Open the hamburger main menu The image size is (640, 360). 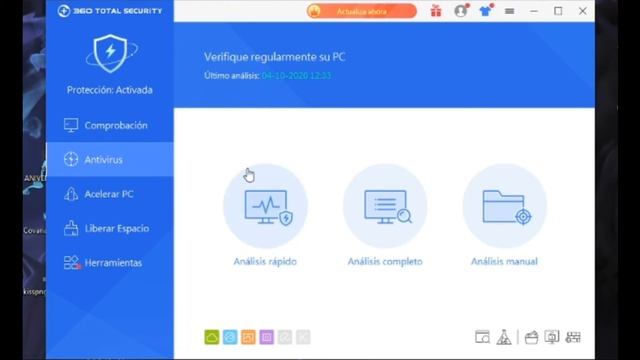pos(509,11)
